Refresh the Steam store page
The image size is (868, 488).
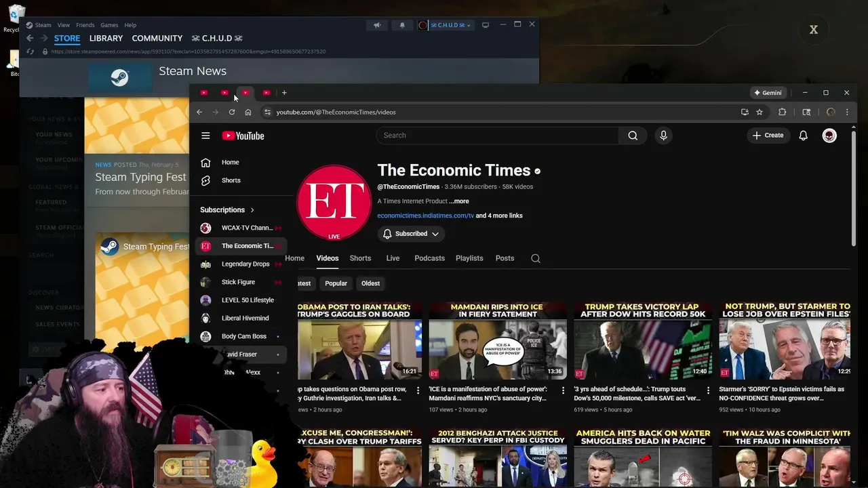31,52
